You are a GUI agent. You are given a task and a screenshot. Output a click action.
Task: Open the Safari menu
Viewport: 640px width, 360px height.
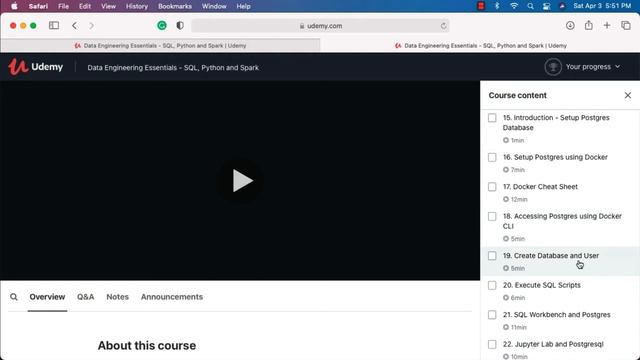38,6
